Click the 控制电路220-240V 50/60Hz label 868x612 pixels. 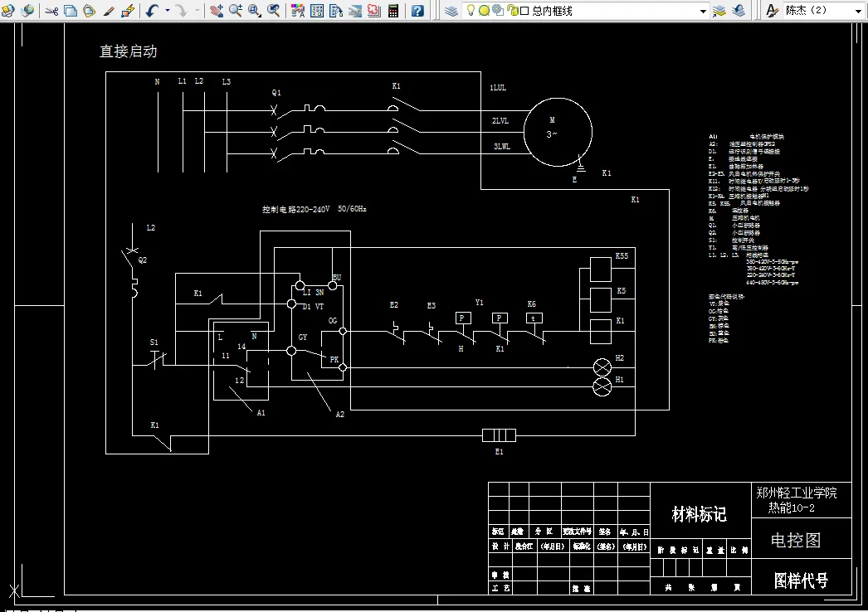[x=315, y=209]
